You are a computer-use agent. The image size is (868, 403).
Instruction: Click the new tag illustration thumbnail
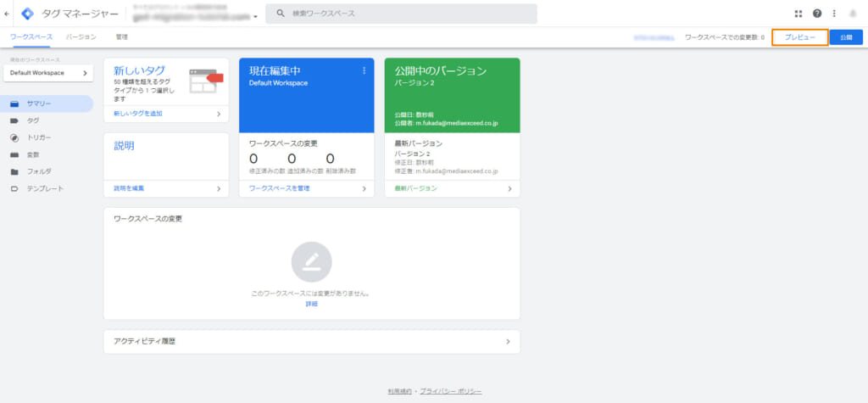click(205, 81)
